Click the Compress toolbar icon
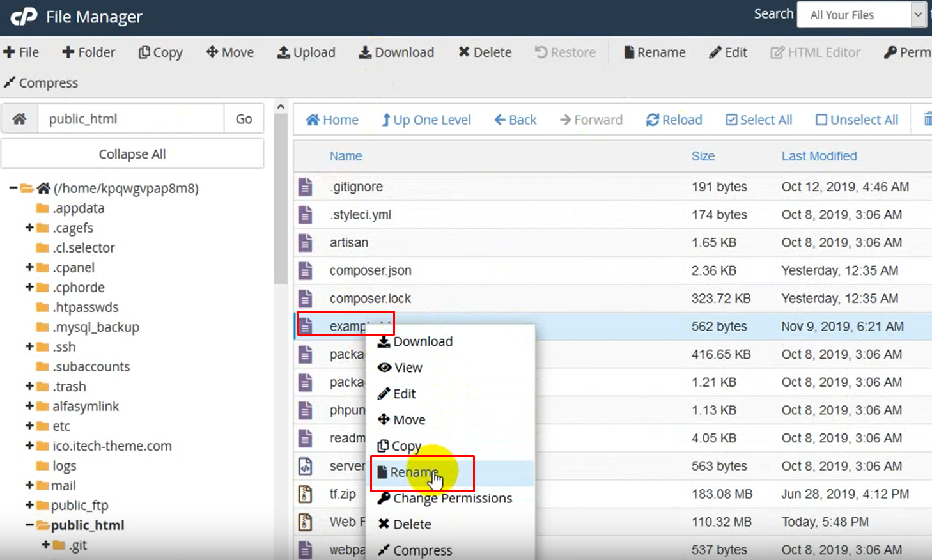The width and height of the screenshot is (932, 560). 10,82
